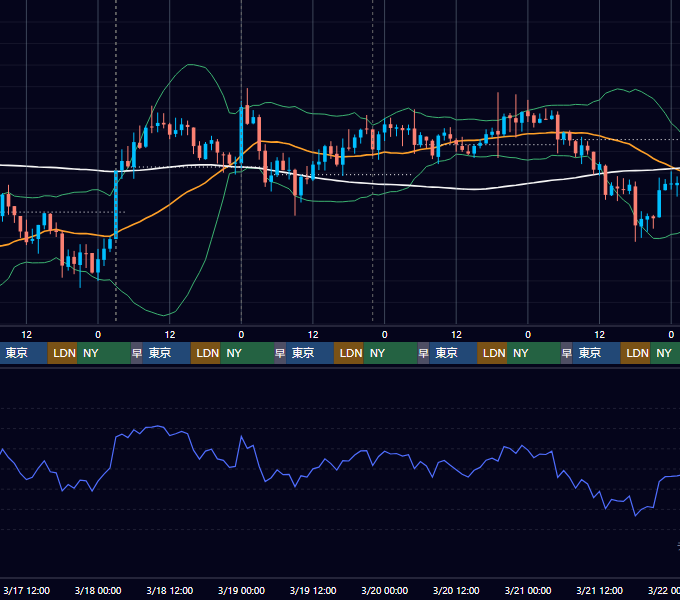
Task: Click the 早 block before the 3/20 東京 session
Action: [423, 353]
